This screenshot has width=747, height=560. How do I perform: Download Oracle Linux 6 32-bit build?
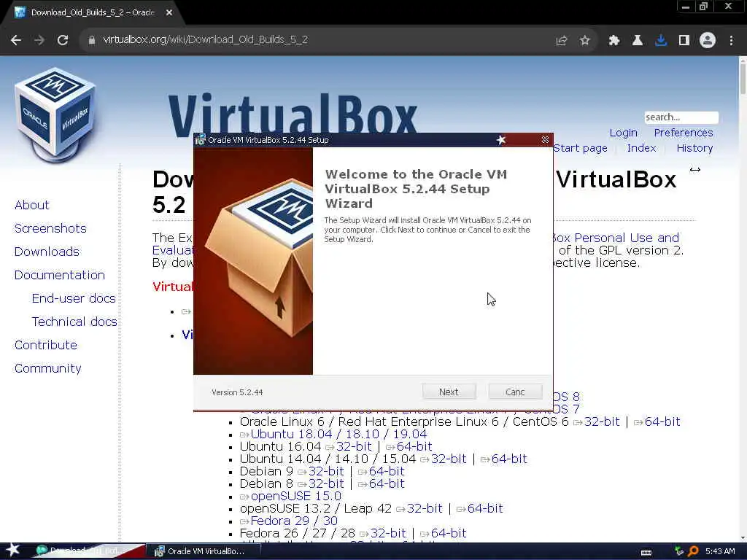602,422
